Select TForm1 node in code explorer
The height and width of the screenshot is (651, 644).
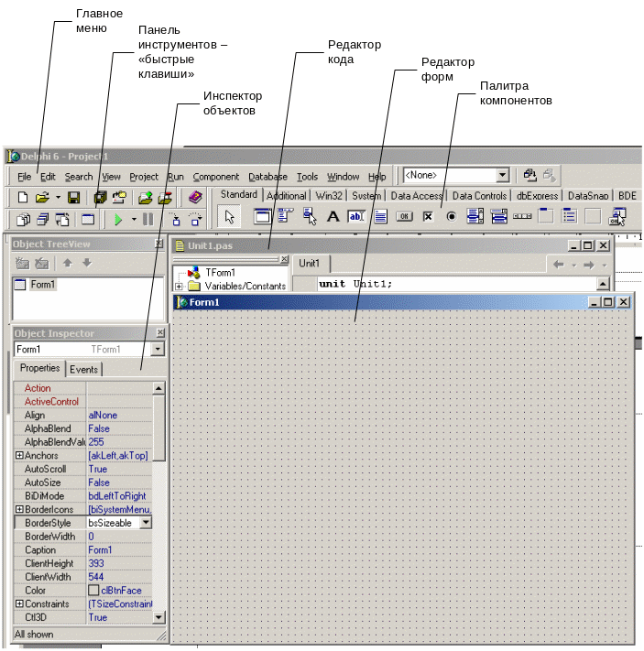[220, 273]
